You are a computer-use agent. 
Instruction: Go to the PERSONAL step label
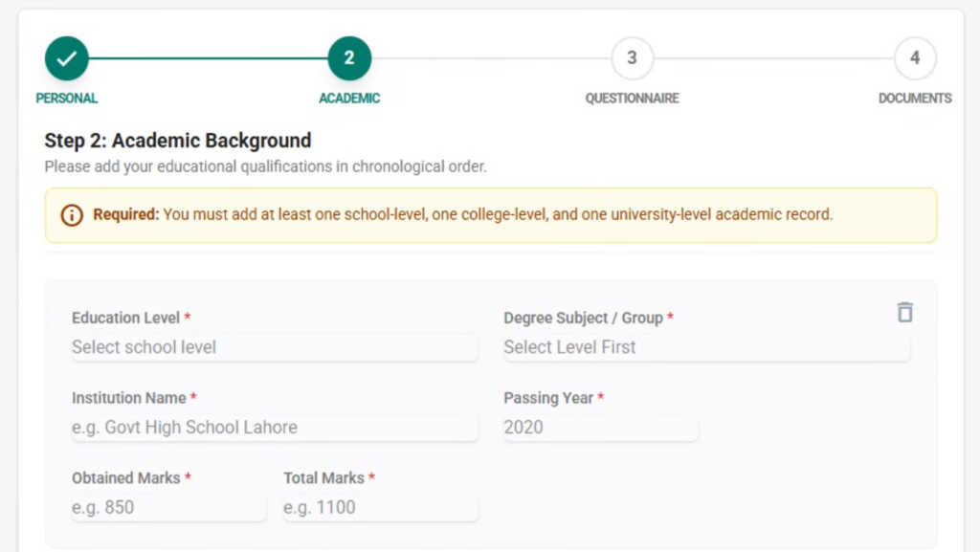pyautogui.click(x=66, y=99)
